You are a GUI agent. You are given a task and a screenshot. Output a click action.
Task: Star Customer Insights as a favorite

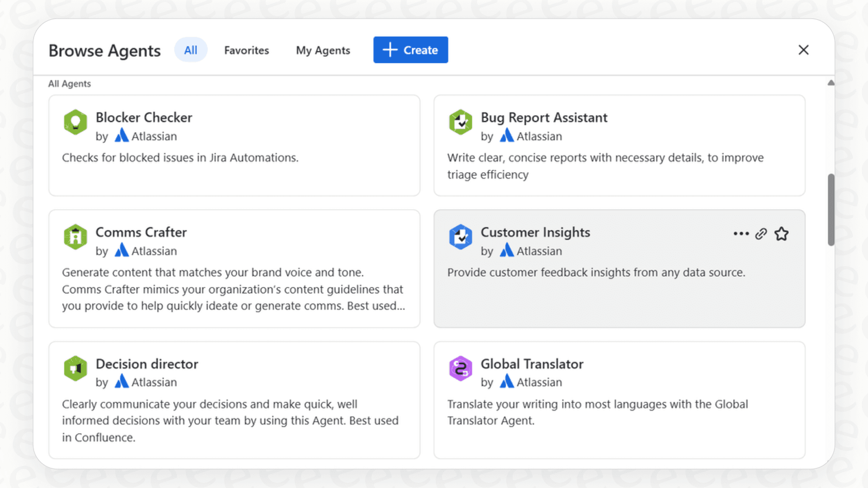click(x=781, y=234)
